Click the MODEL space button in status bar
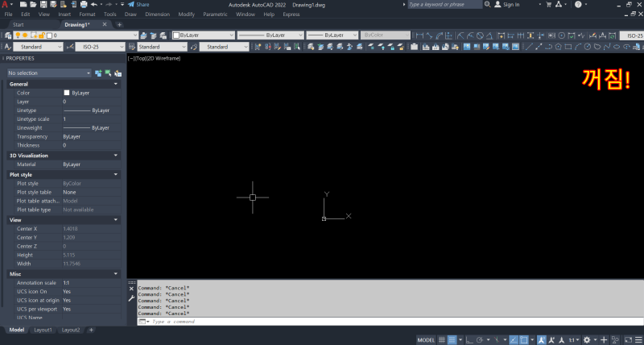Screen dimensions: 644x345 tap(426, 340)
